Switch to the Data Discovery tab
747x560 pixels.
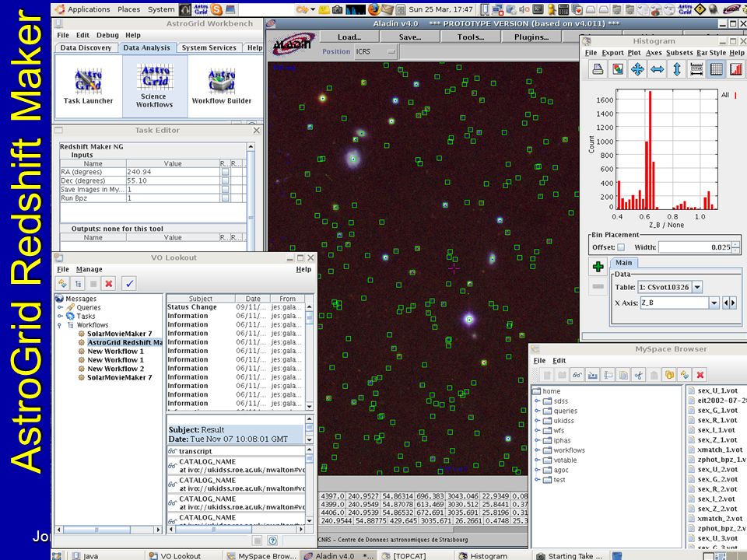click(86, 47)
